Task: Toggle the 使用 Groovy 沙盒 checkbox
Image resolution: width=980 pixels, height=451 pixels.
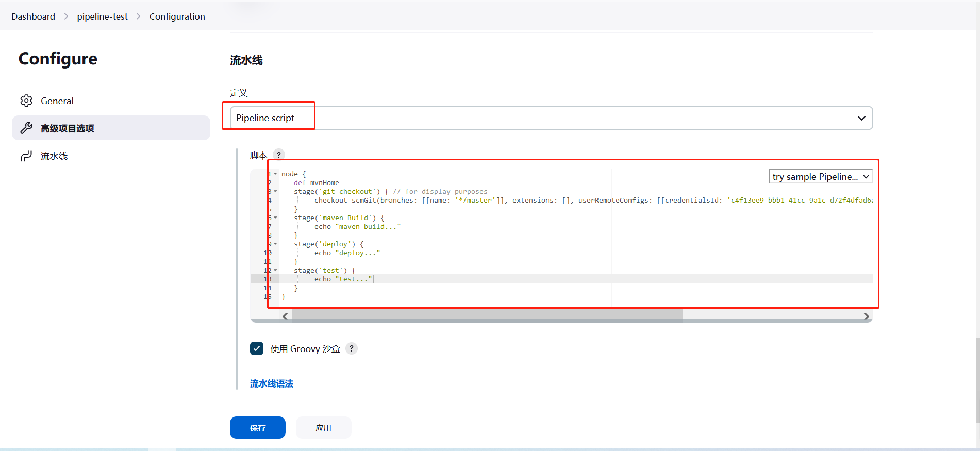Action: click(x=257, y=348)
